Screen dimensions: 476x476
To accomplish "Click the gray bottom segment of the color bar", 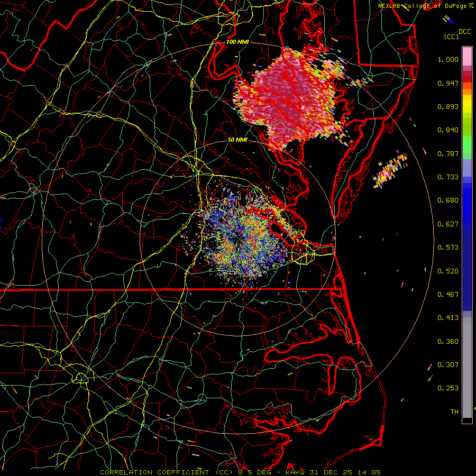I will point(467,368).
